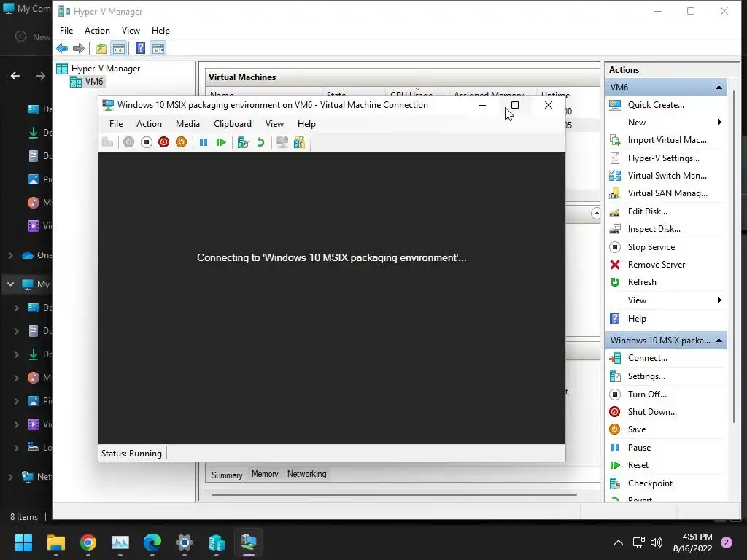Expand the OneDrive node in Explorer sidebar
This screenshot has width=747, height=560.
coord(10,255)
